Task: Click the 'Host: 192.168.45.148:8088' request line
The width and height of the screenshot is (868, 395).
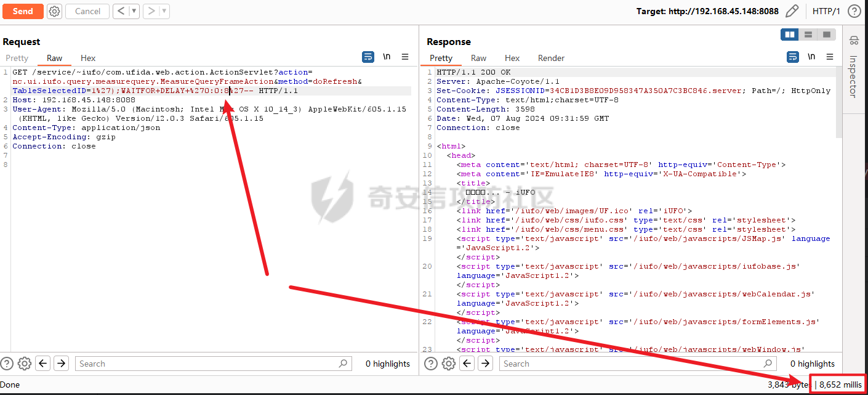Action: coord(74,100)
